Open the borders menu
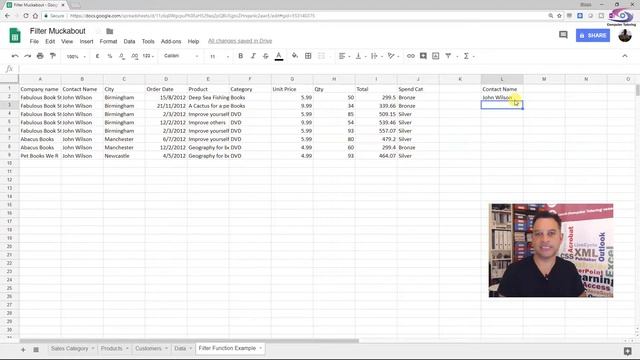640x360 pixels. [x=308, y=56]
